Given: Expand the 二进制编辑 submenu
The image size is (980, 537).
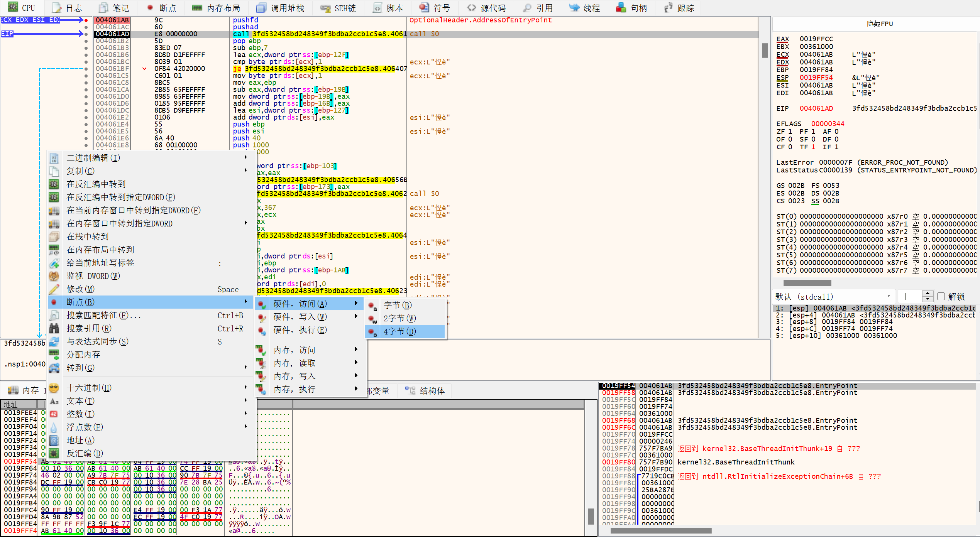Looking at the screenshot, I should [245, 157].
